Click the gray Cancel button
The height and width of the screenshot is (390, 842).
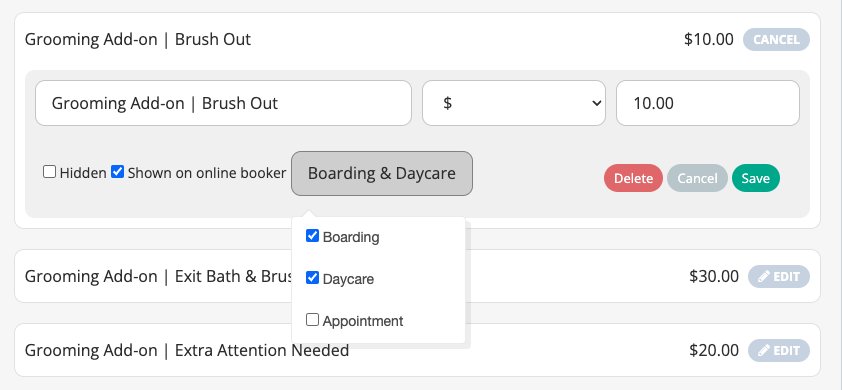point(697,178)
